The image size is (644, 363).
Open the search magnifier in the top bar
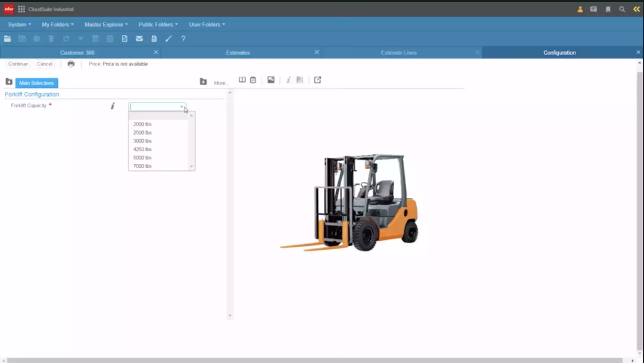point(622,9)
